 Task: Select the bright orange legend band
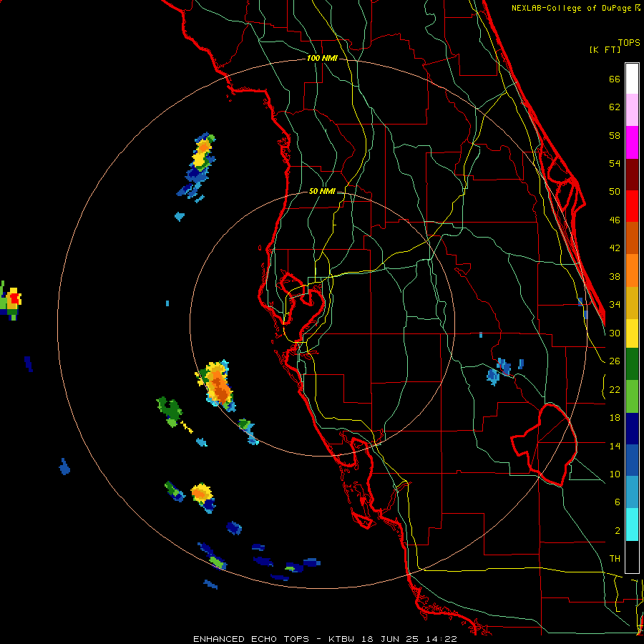pyautogui.click(x=632, y=270)
